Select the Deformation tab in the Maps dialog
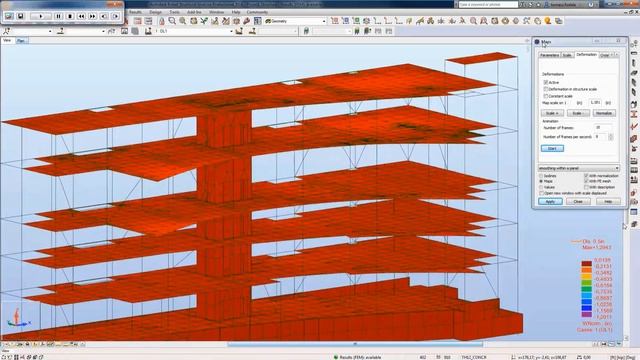This screenshot has width=640, height=360. coord(587,55)
